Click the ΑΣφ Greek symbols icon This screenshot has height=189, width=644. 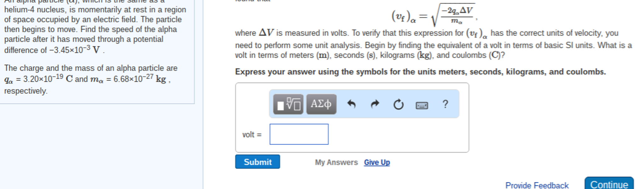(x=320, y=103)
